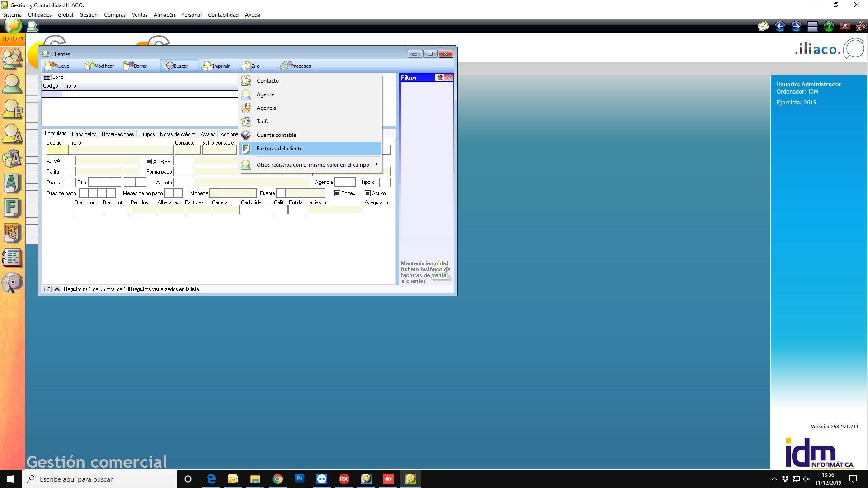
Task: Switch to the Avales tab
Action: pyautogui.click(x=208, y=134)
